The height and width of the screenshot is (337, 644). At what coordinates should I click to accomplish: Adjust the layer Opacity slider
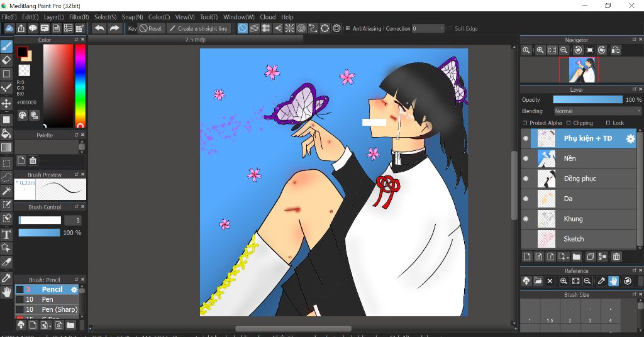point(587,100)
